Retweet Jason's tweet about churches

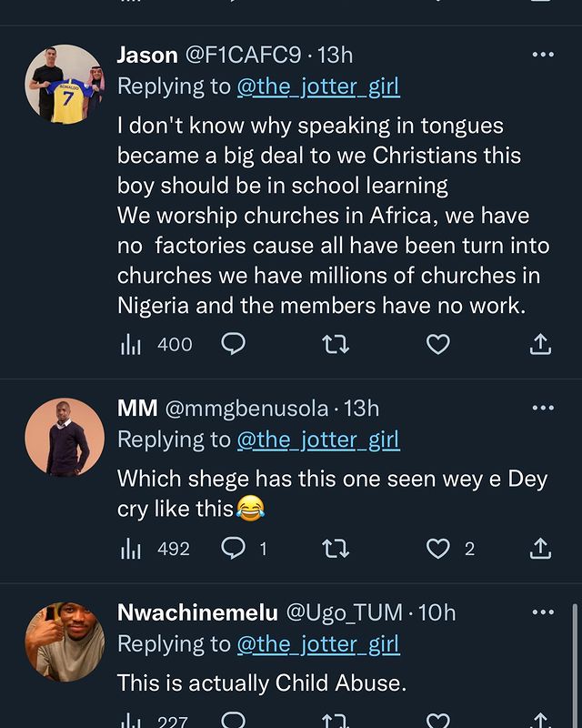[x=336, y=344]
